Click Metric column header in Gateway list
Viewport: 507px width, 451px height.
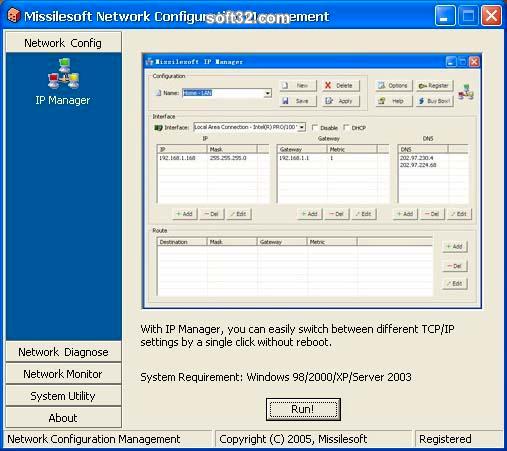point(352,149)
